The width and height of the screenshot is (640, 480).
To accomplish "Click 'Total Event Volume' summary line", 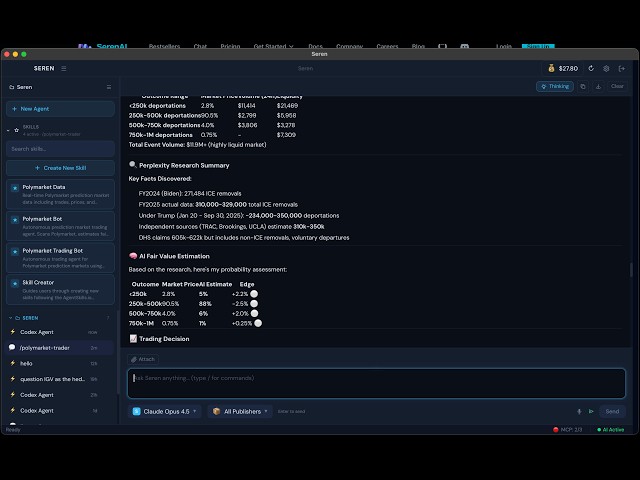I will click(x=198, y=145).
